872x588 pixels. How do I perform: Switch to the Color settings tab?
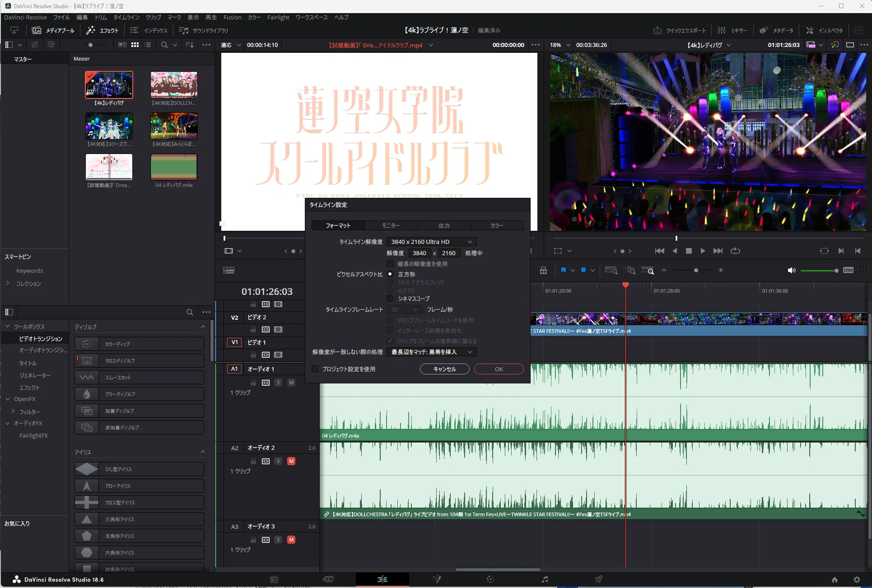[x=497, y=225]
